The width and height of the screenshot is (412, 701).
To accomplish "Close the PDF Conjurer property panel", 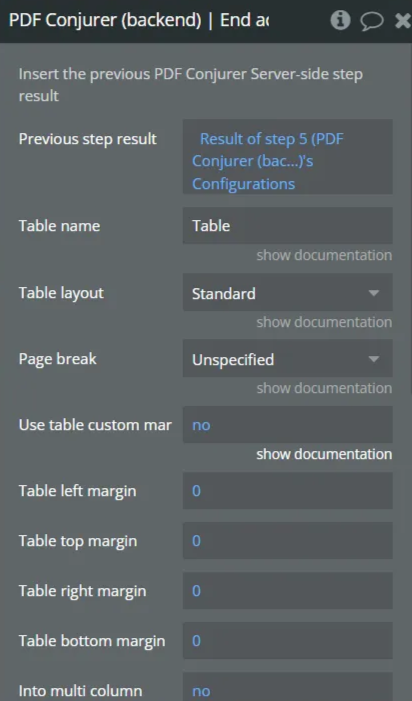I will pyautogui.click(x=403, y=21).
